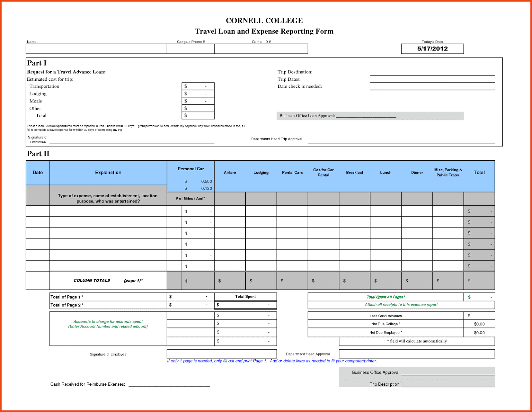Viewport: 532px width, 412px height.
Task: Click the Trip Destination line
Action: [x=432, y=72]
